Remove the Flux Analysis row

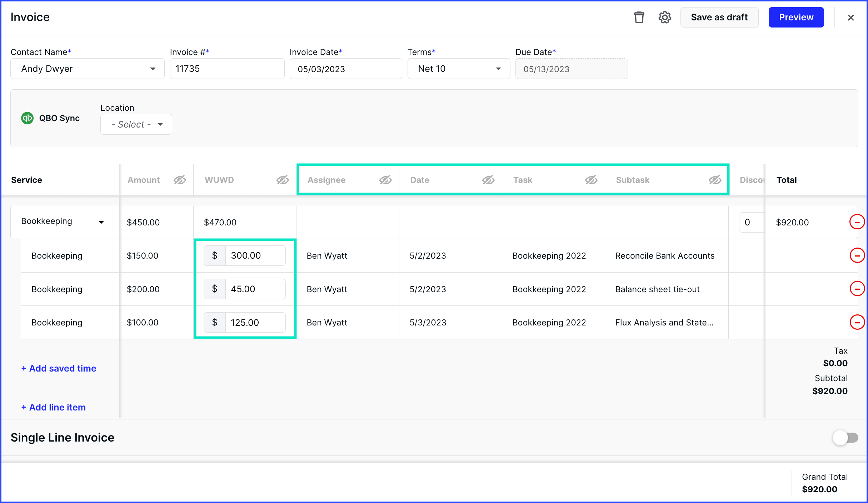[857, 322]
